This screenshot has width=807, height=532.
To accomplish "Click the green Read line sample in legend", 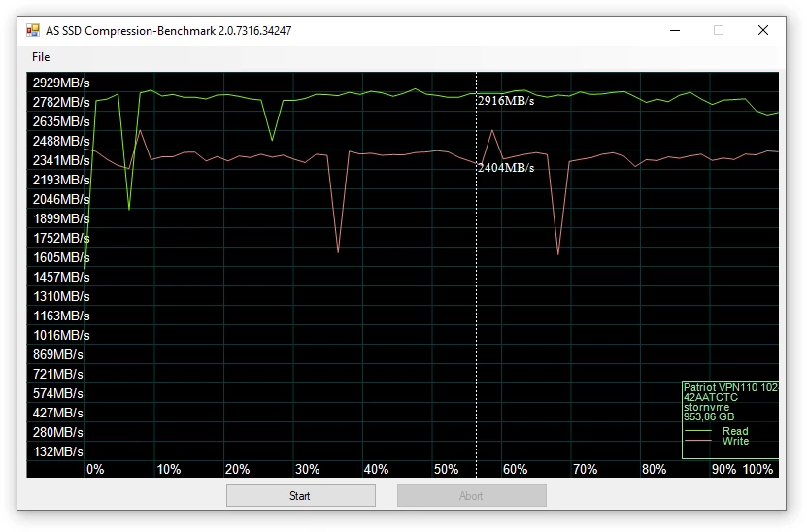I will point(698,431).
